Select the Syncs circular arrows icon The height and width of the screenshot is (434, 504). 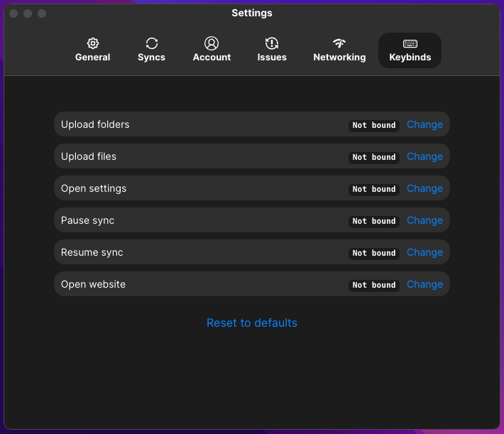(x=152, y=43)
